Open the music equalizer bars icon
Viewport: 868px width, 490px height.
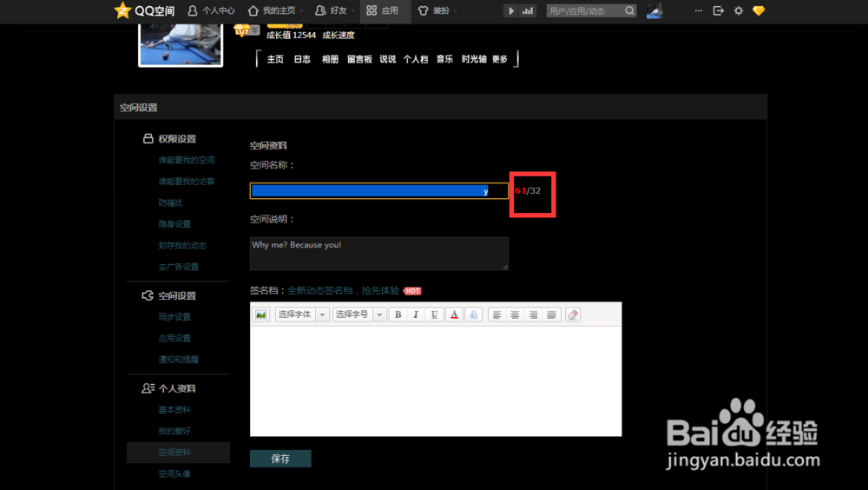[528, 10]
